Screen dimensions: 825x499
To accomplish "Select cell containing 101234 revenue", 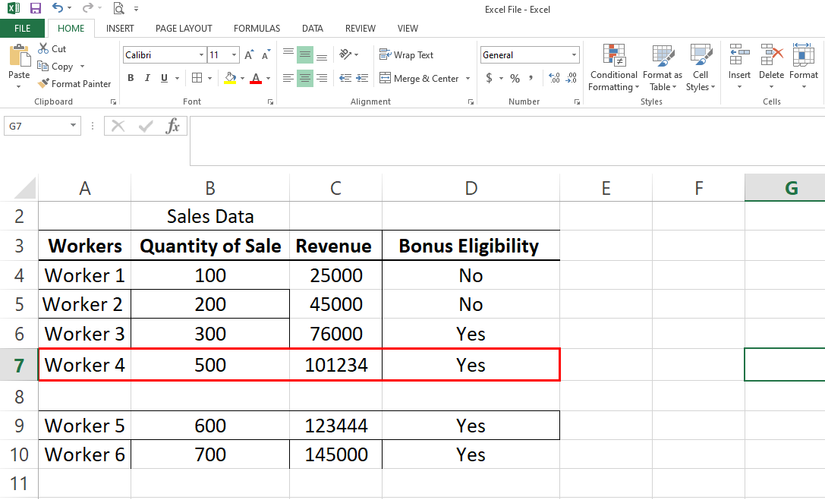I will pos(336,366).
